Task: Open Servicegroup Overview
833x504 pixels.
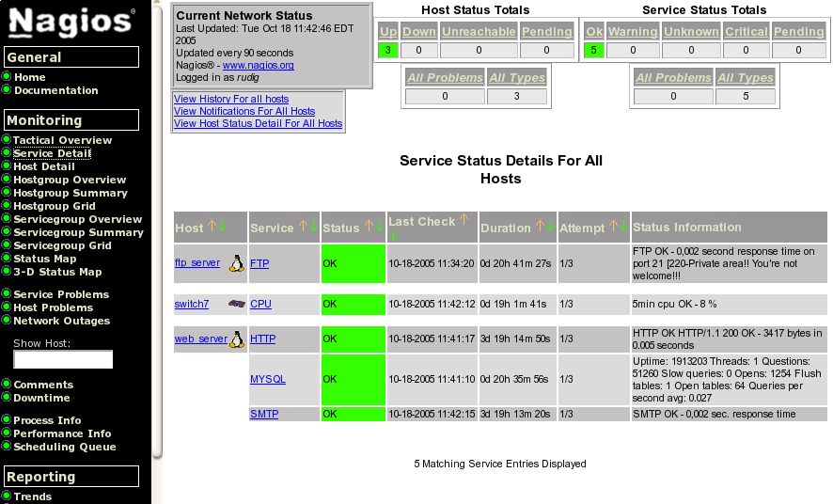Action: tap(77, 219)
